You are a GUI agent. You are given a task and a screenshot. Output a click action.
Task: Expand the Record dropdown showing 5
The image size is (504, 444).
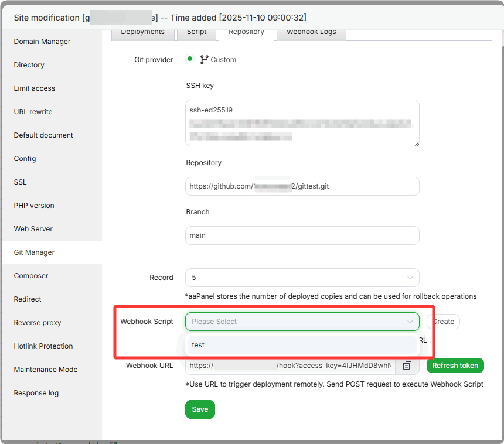(x=302, y=278)
